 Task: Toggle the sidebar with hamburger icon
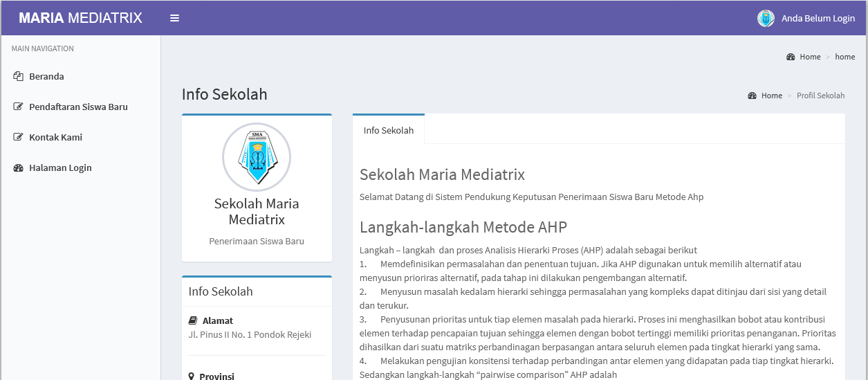[x=174, y=18]
